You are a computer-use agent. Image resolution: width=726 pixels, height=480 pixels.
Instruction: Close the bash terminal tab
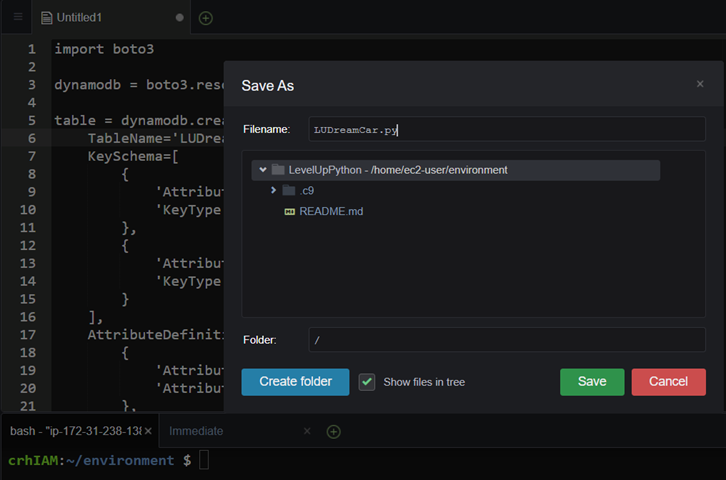[x=148, y=431]
